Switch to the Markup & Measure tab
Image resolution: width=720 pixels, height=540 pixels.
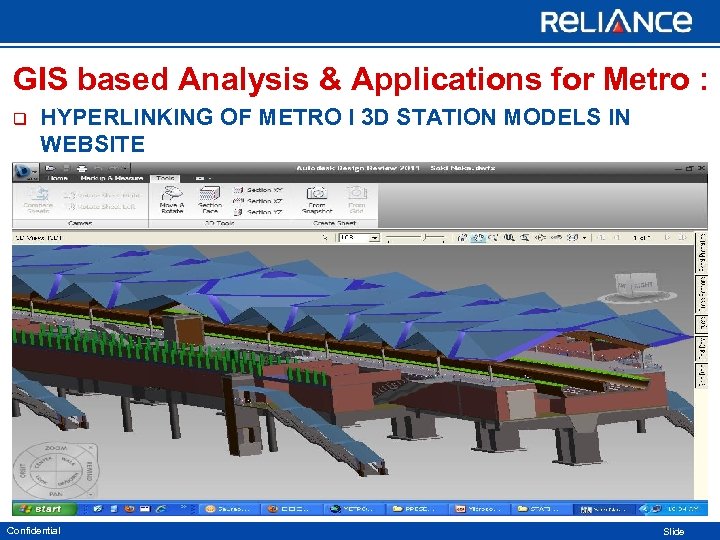click(x=112, y=178)
